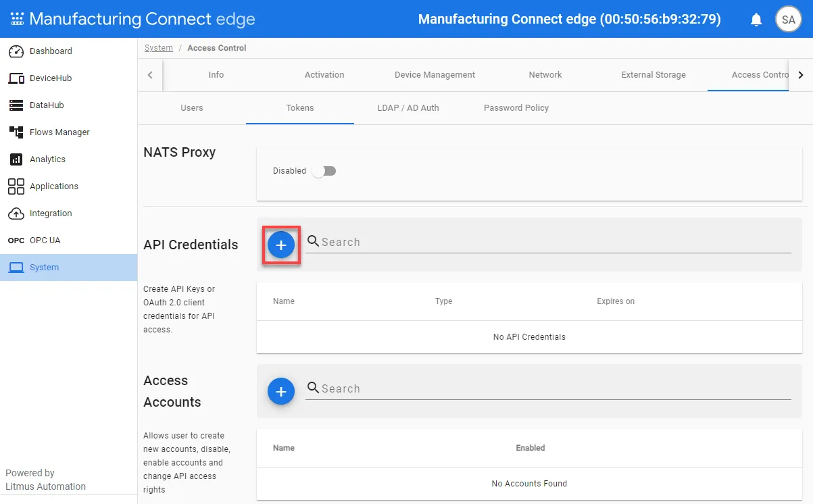Add a new API credential with plus button

pyautogui.click(x=281, y=245)
